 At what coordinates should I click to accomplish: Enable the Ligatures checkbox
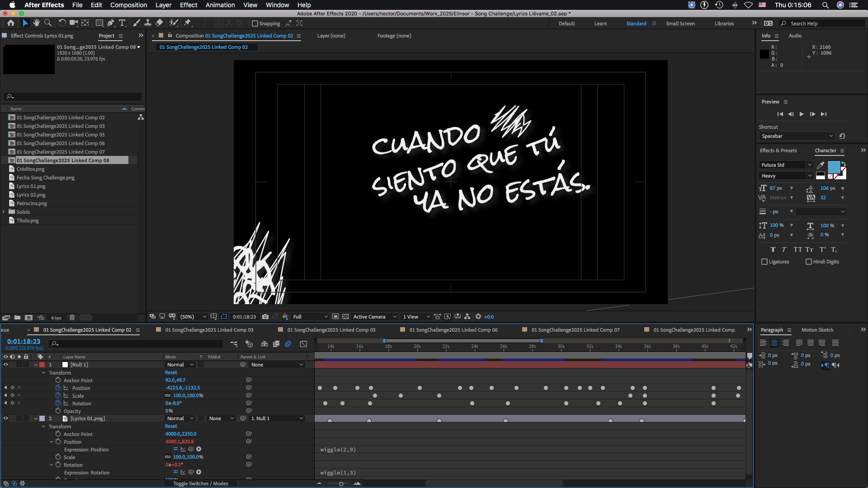(x=764, y=262)
